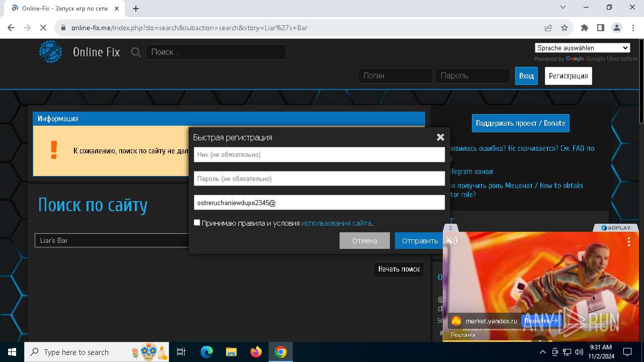
Task: Click the header Пароль password field
Action: point(473,76)
